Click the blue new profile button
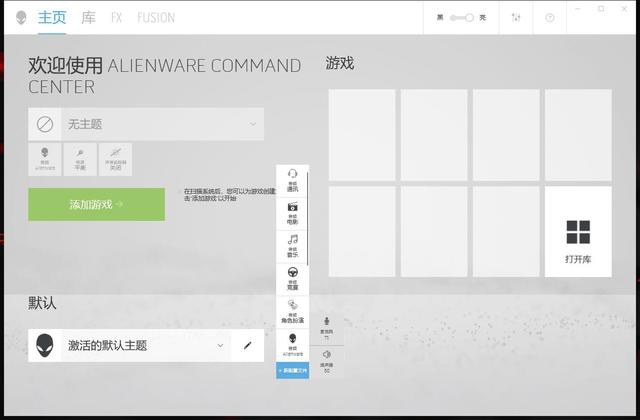640x420 pixels. pyautogui.click(x=292, y=370)
